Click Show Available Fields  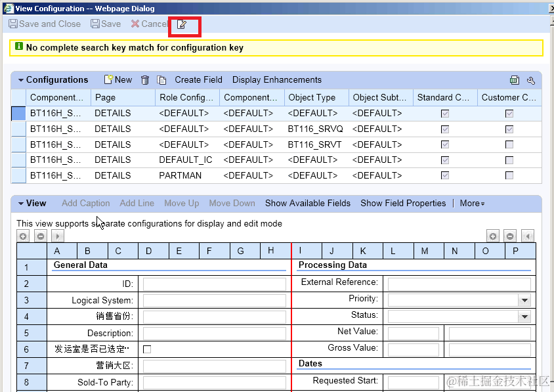(308, 204)
